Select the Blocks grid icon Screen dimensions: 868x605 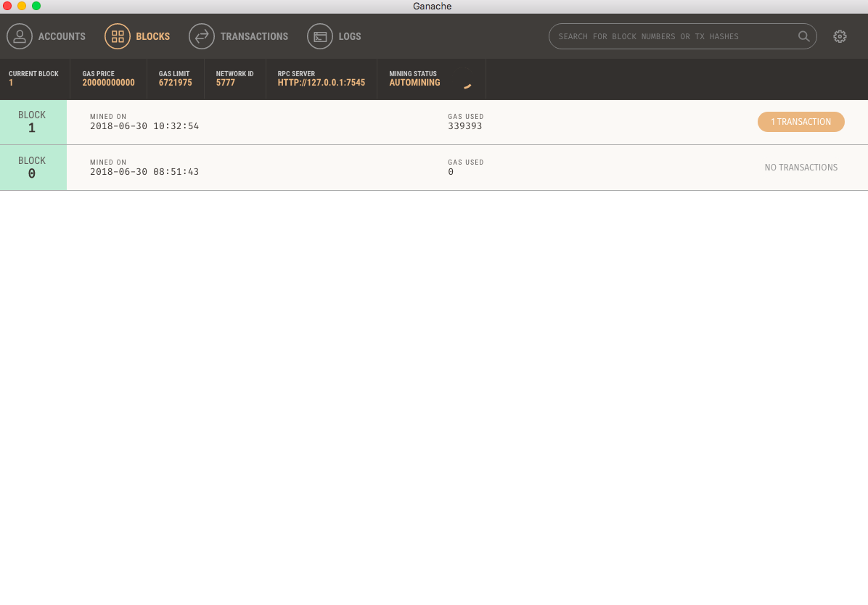[x=118, y=36]
